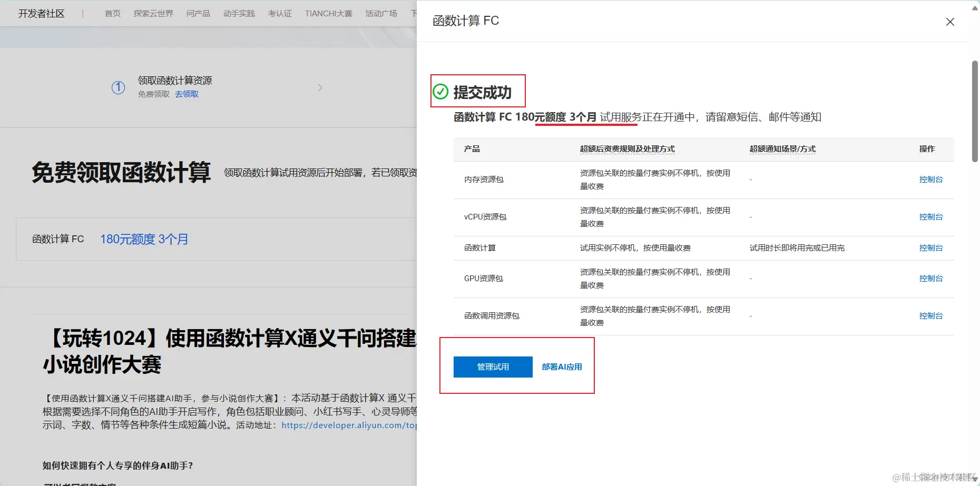The image size is (980, 486).
Task: Click the 去领取 link
Action: pyautogui.click(x=187, y=94)
